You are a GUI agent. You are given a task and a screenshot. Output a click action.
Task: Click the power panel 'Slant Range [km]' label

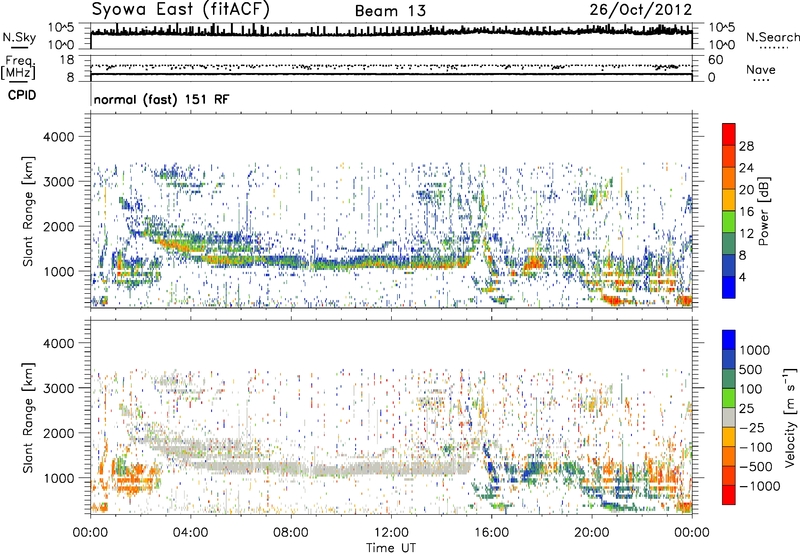[28, 211]
